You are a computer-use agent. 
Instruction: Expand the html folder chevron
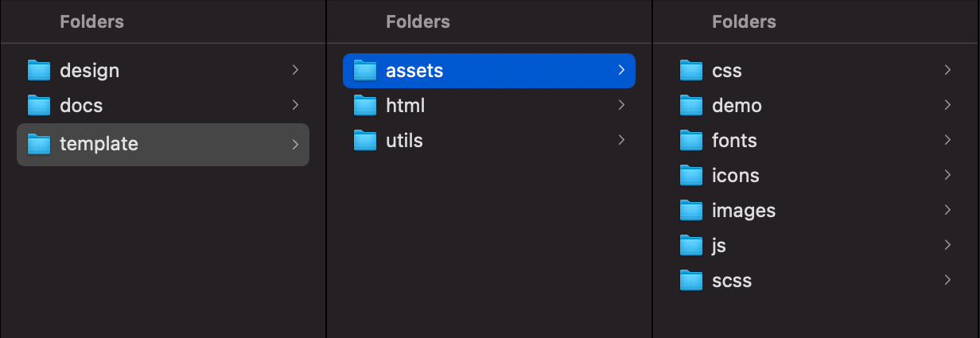[621, 105]
